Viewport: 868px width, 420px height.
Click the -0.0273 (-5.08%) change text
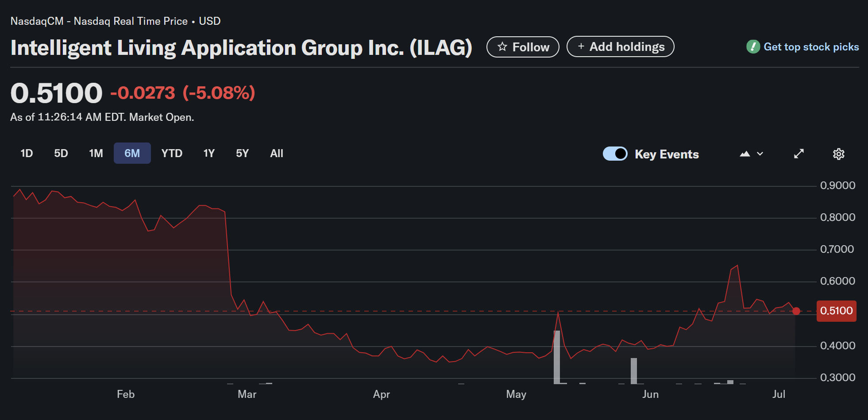click(183, 93)
